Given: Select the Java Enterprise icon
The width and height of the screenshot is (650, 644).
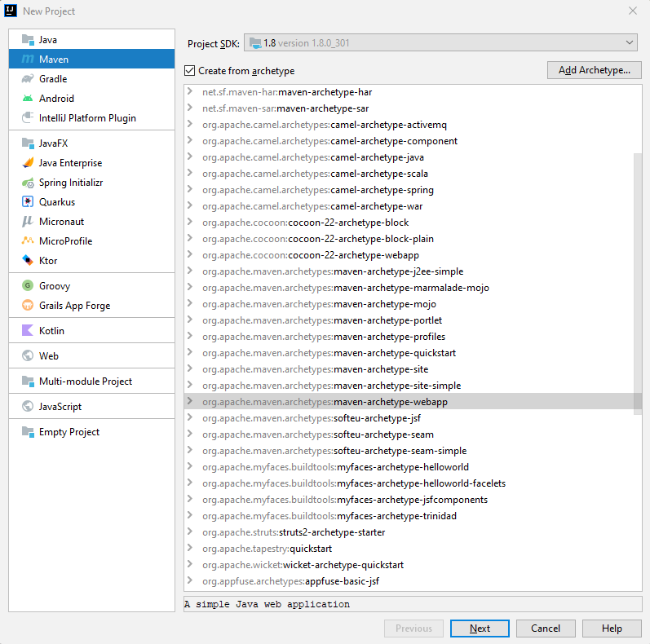Looking at the screenshot, I should click(28, 162).
